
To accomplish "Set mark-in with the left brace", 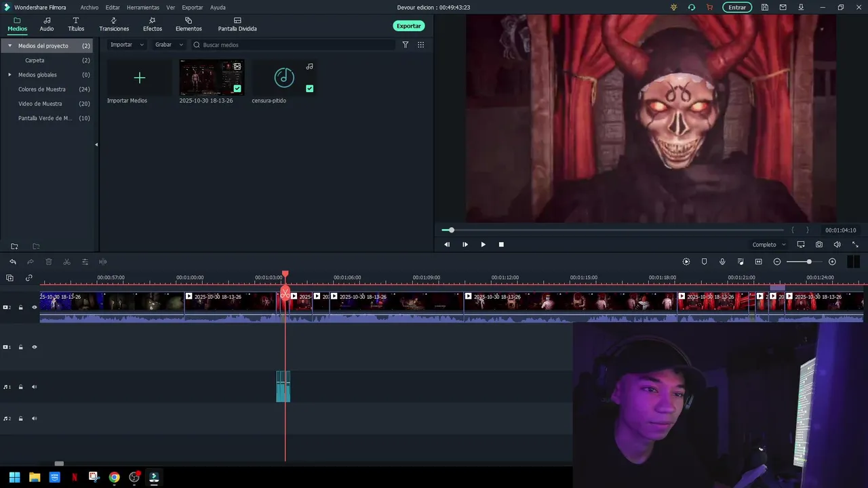I will click(x=792, y=230).
